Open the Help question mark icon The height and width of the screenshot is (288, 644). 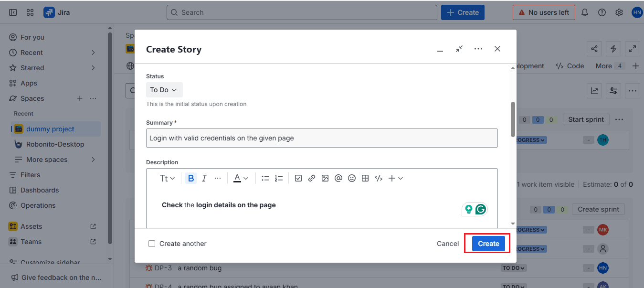pyautogui.click(x=602, y=12)
